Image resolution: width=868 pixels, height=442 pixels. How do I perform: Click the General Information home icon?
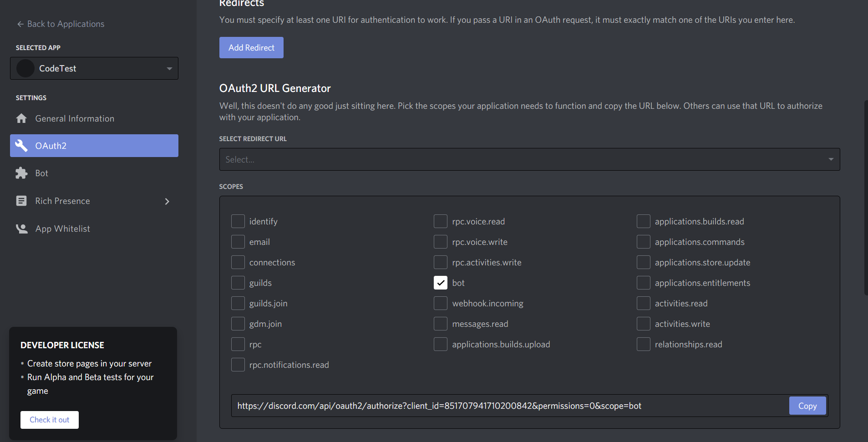pyautogui.click(x=21, y=118)
